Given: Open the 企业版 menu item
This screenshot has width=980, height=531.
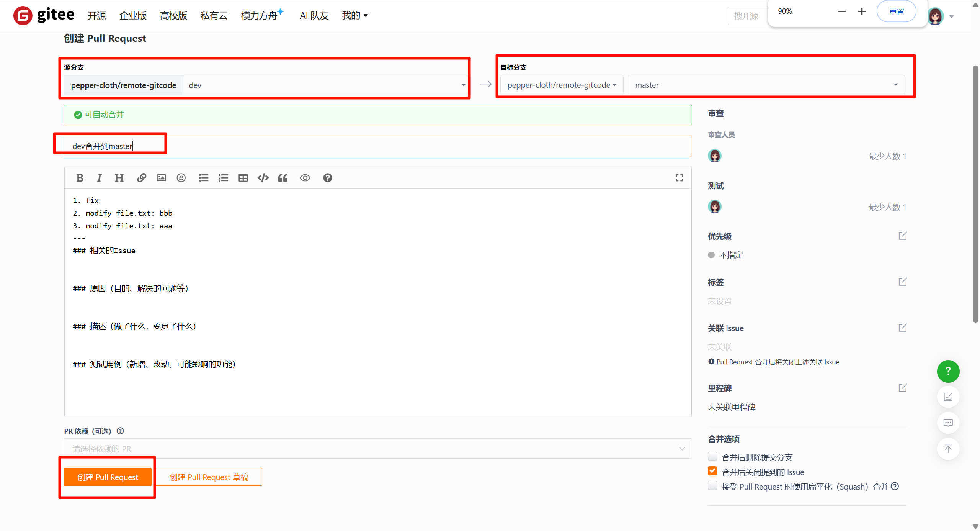Looking at the screenshot, I should click(133, 15).
